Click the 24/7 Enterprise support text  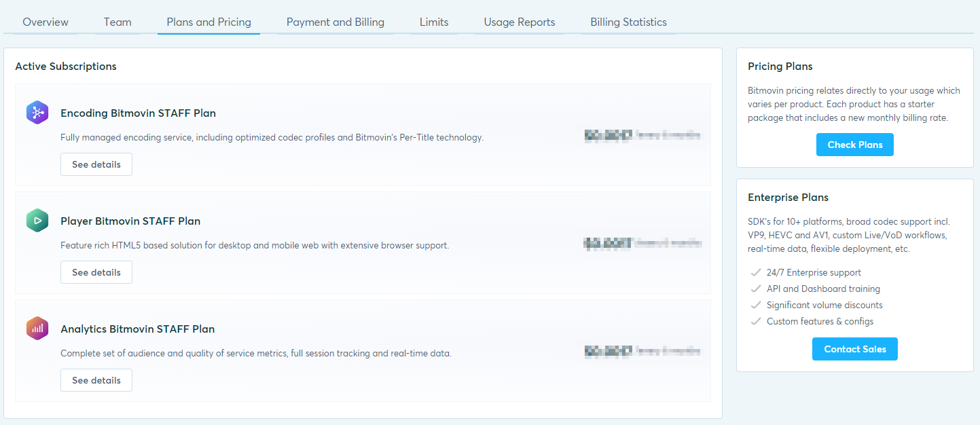(x=814, y=272)
